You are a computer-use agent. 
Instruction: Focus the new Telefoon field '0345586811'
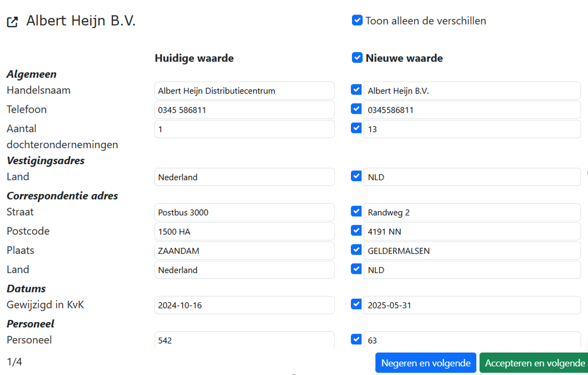(472, 110)
